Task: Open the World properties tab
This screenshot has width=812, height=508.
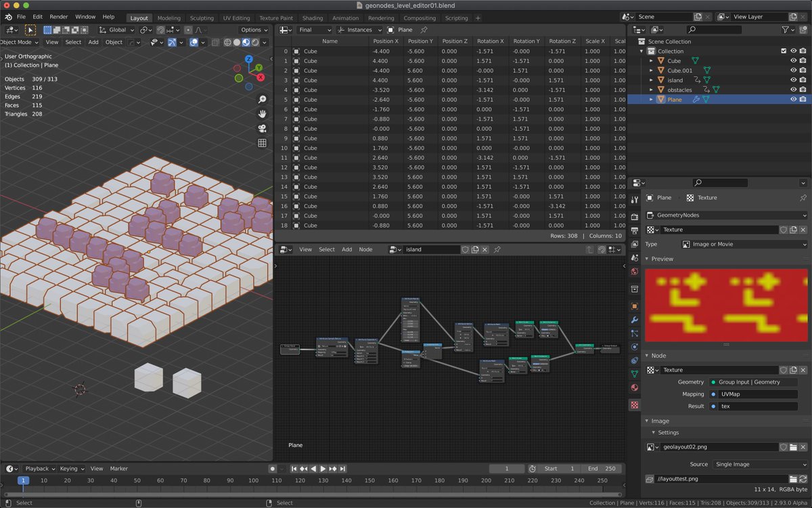Action: coord(634,272)
